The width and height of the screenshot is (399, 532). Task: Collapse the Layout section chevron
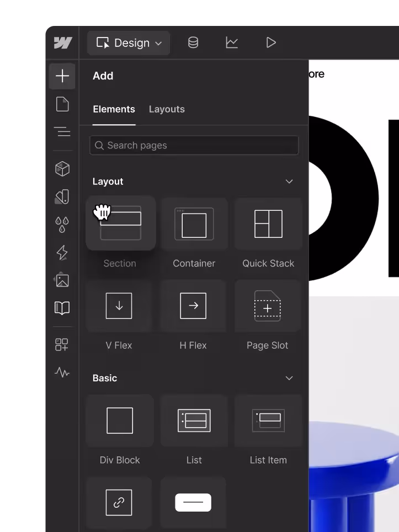[289, 182]
